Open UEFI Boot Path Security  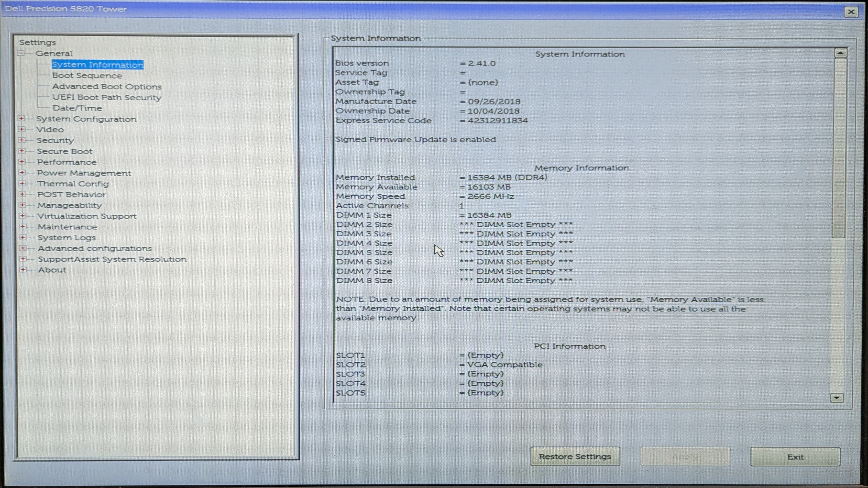pos(107,97)
